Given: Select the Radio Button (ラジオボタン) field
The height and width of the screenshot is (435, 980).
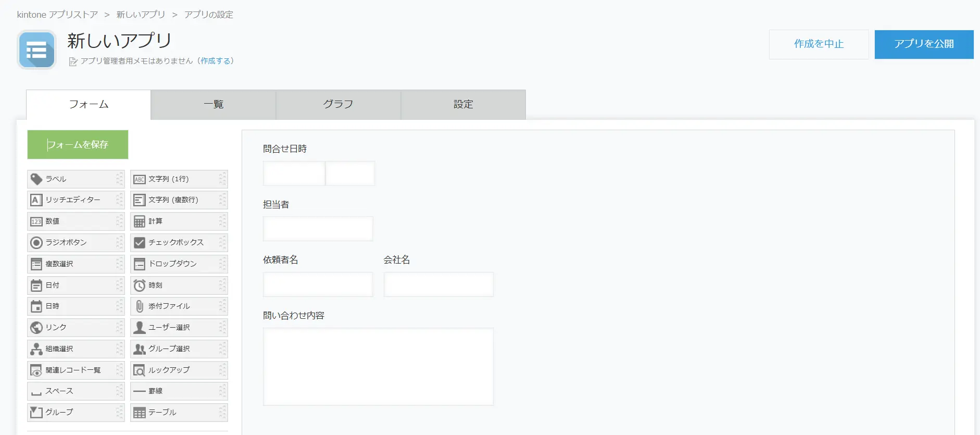Looking at the screenshot, I should point(76,243).
